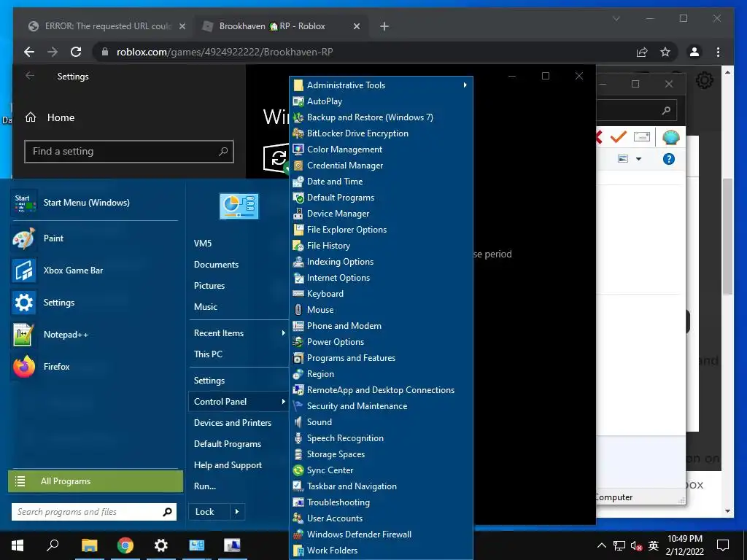Open view dropdown arrow in background window
747x560 pixels.
(x=638, y=159)
